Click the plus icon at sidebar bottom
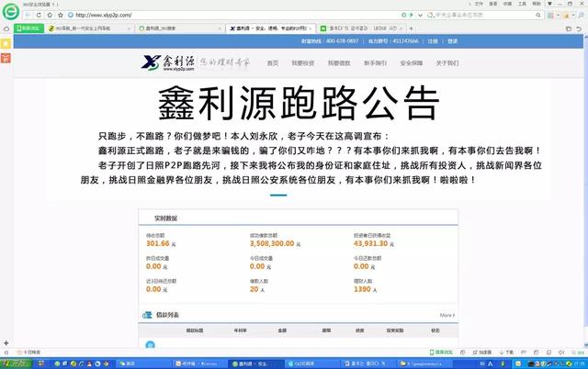The height and width of the screenshot is (369, 588). point(6,342)
